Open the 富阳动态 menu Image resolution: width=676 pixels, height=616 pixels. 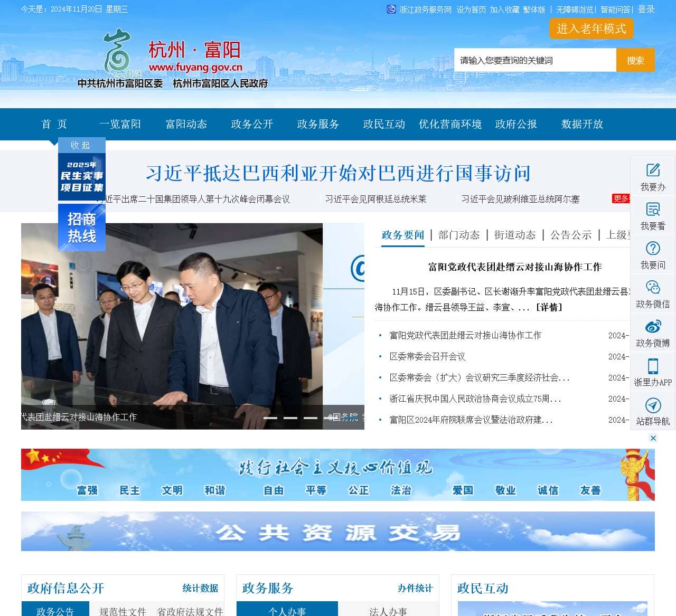186,124
